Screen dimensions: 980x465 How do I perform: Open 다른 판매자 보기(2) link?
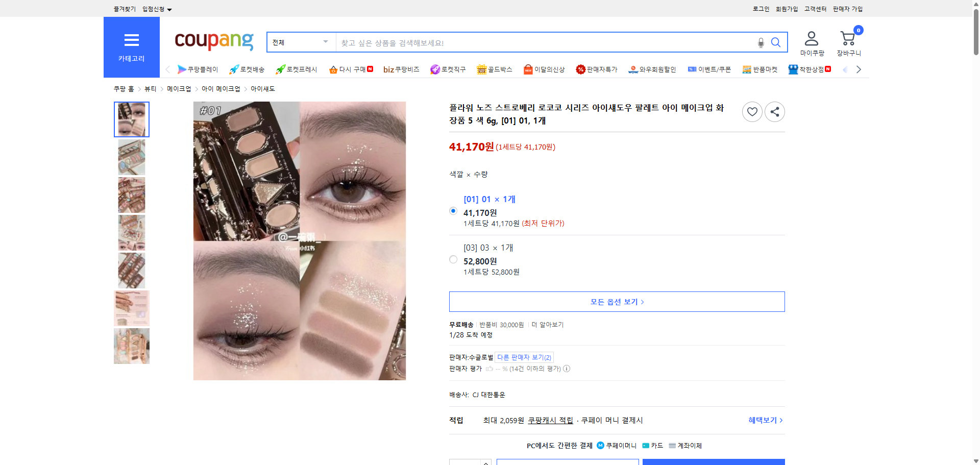524,357
